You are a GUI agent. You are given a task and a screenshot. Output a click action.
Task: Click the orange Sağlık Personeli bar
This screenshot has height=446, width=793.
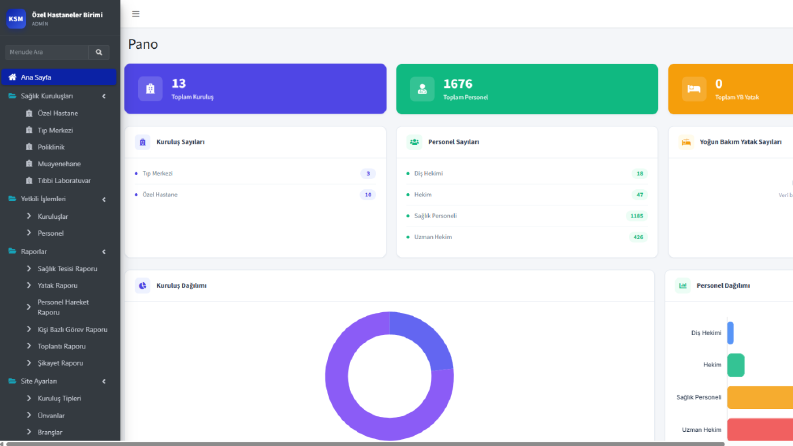(760, 397)
